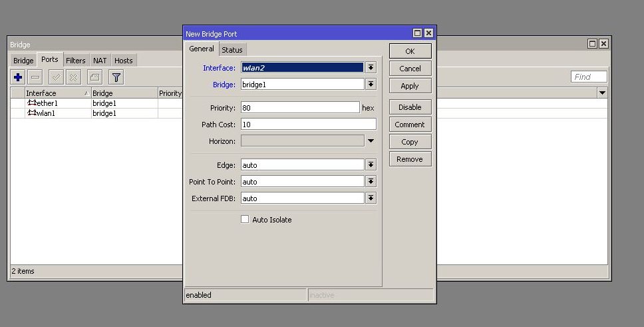Image resolution: width=644 pixels, height=327 pixels.
Task: Switch to the General tab
Action: (x=201, y=49)
